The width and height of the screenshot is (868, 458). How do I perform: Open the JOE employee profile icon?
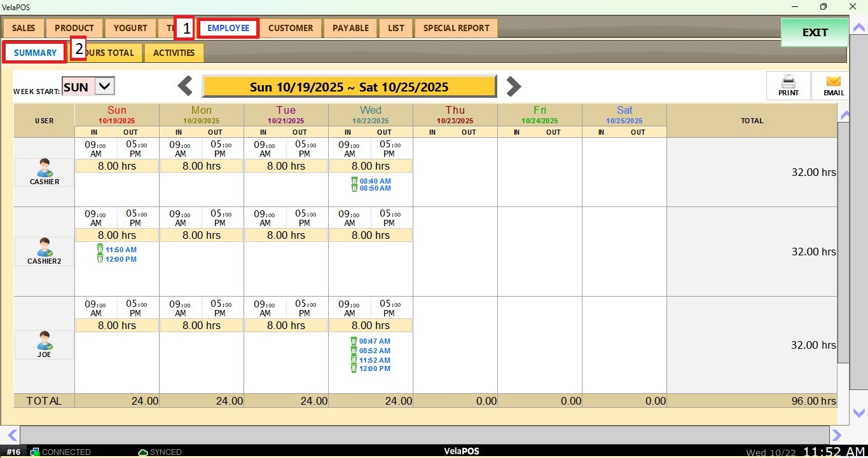(x=45, y=340)
